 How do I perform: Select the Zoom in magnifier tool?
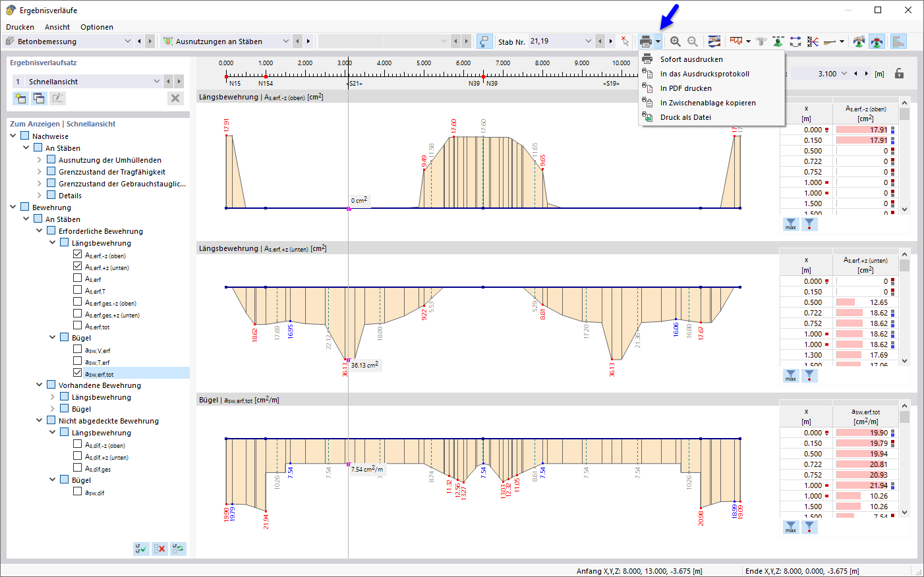(x=676, y=41)
